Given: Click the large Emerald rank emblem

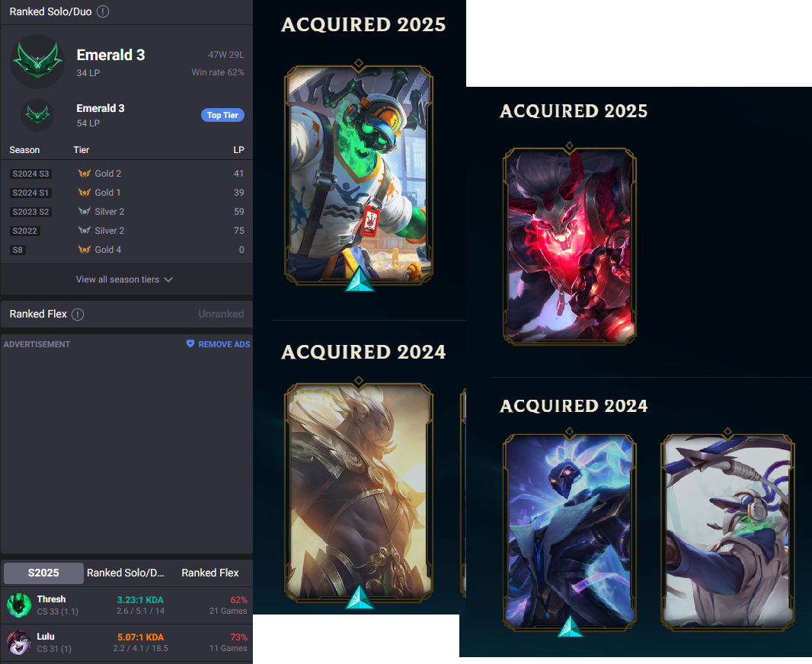Looking at the screenshot, I should tap(37, 62).
